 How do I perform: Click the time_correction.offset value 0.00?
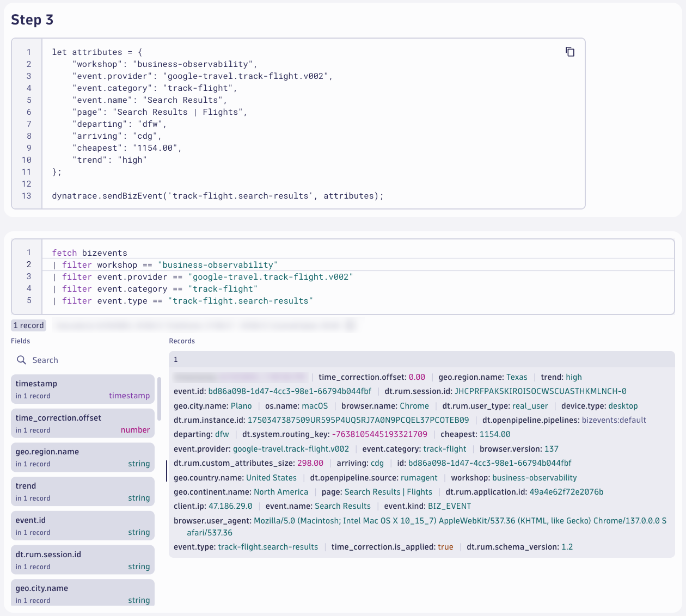point(417,377)
